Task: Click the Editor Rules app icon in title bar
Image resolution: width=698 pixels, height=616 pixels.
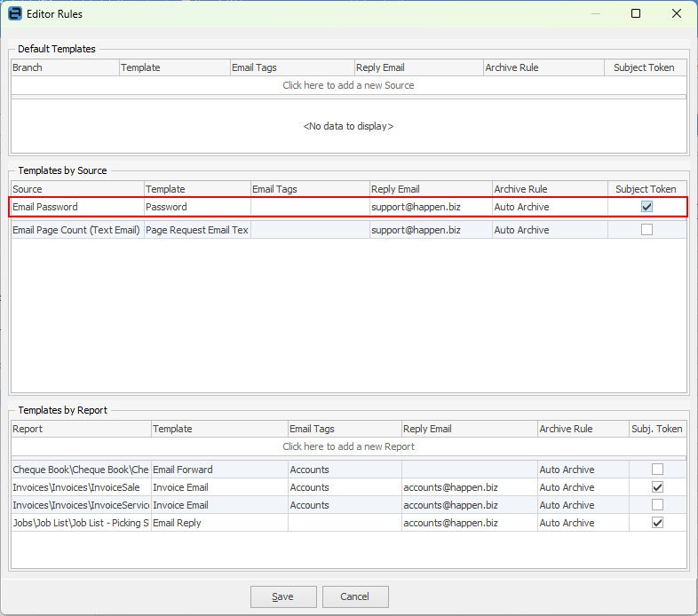Action: 15,14
